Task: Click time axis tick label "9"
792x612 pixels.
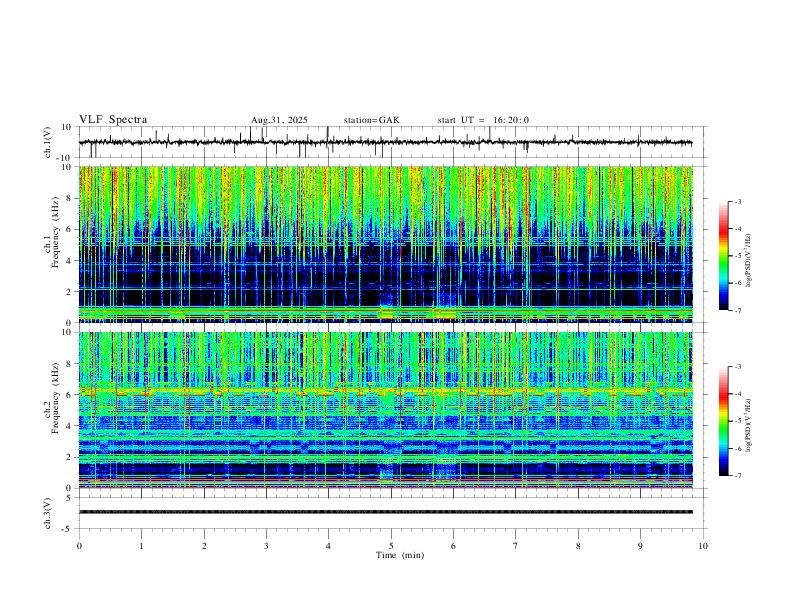Action: click(640, 546)
